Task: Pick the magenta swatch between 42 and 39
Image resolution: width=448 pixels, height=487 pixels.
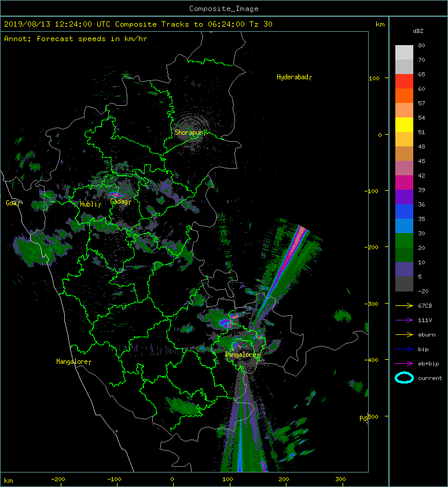Action: 404,182
